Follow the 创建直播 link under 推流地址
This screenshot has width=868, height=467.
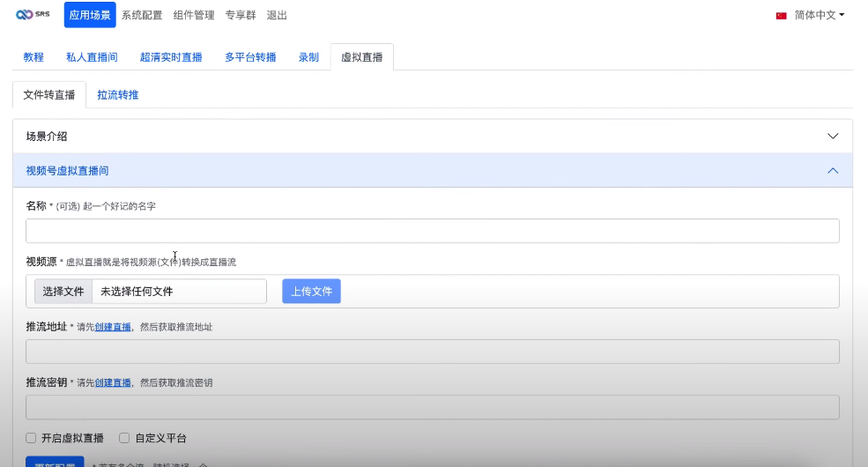pyautogui.click(x=113, y=327)
